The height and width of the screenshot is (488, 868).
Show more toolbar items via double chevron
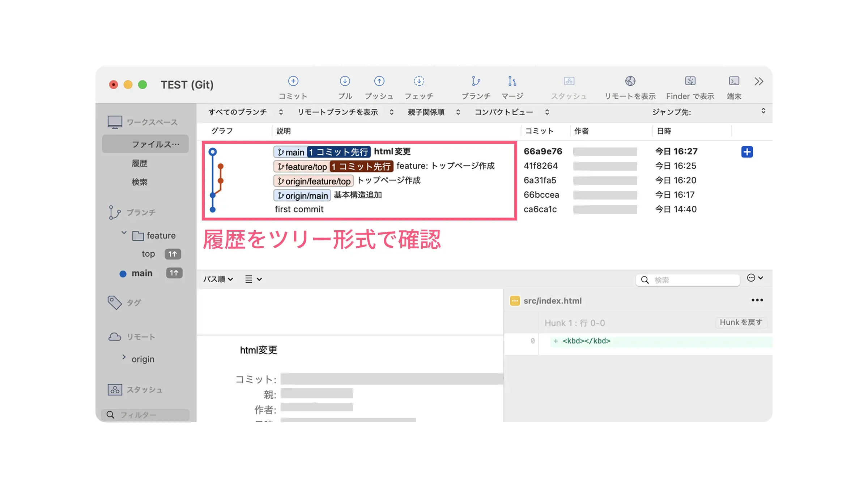[x=759, y=81]
